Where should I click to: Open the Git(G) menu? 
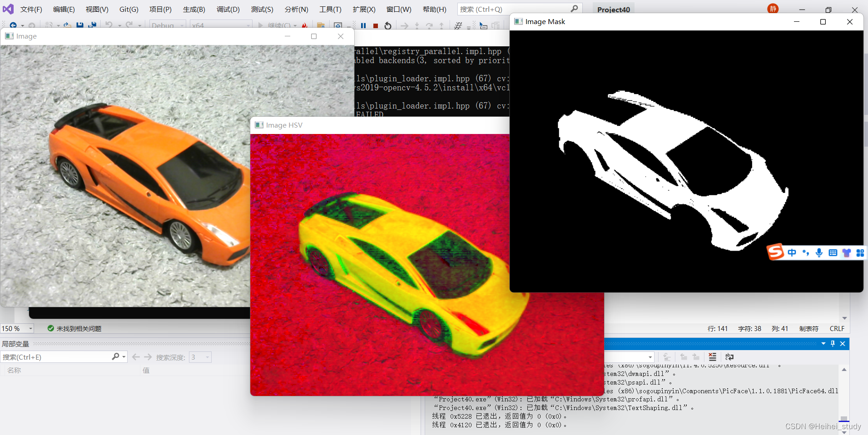pyautogui.click(x=129, y=9)
